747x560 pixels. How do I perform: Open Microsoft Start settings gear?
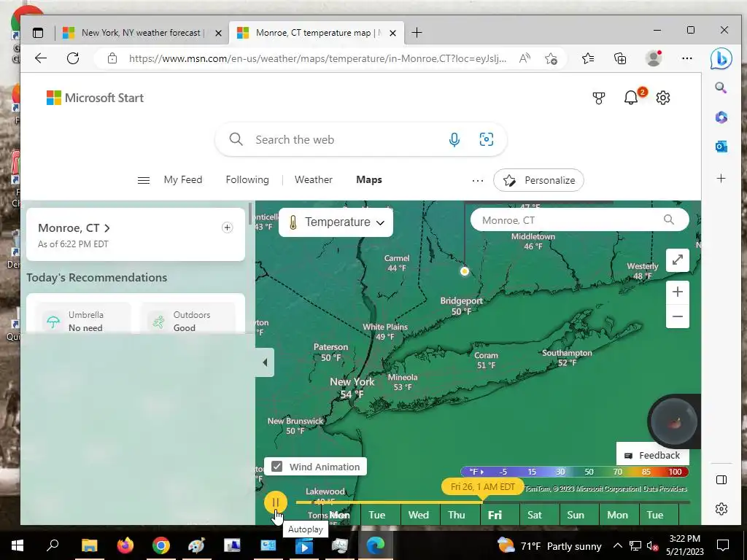(x=663, y=98)
